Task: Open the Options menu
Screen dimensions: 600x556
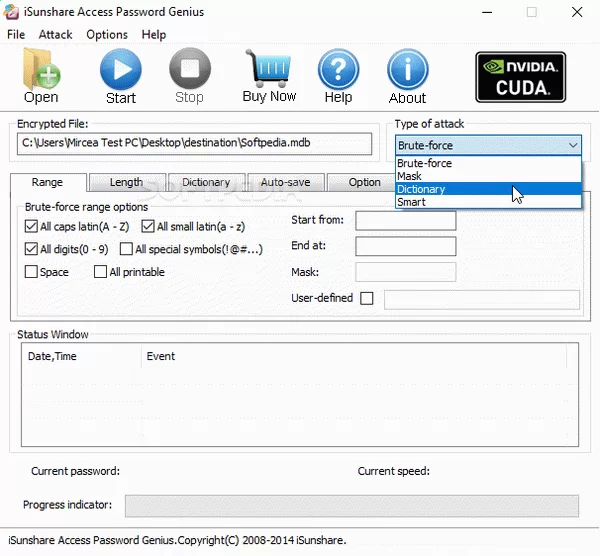Action: [107, 34]
